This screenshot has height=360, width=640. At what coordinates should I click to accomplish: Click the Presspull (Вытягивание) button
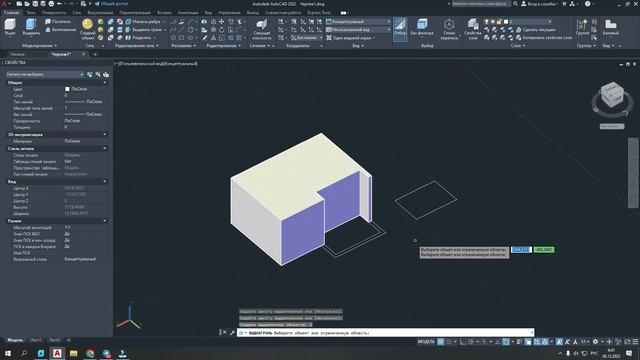tap(60, 30)
